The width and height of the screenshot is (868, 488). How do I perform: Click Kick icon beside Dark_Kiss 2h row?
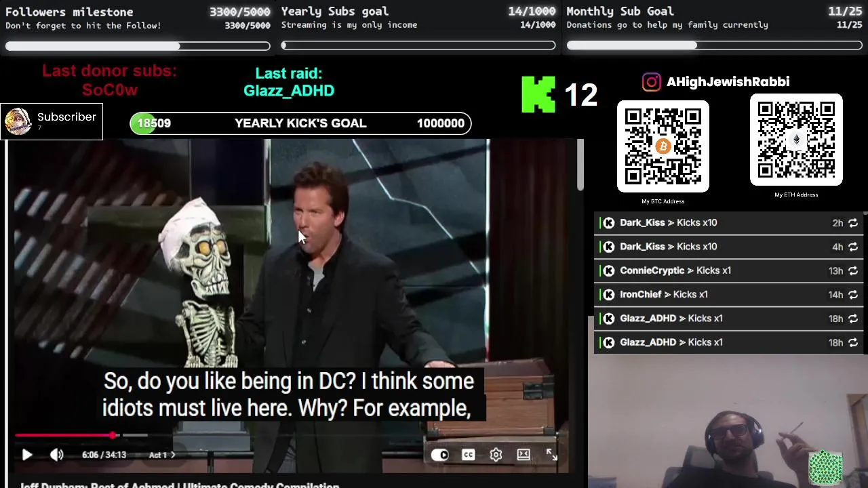[x=609, y=223]
